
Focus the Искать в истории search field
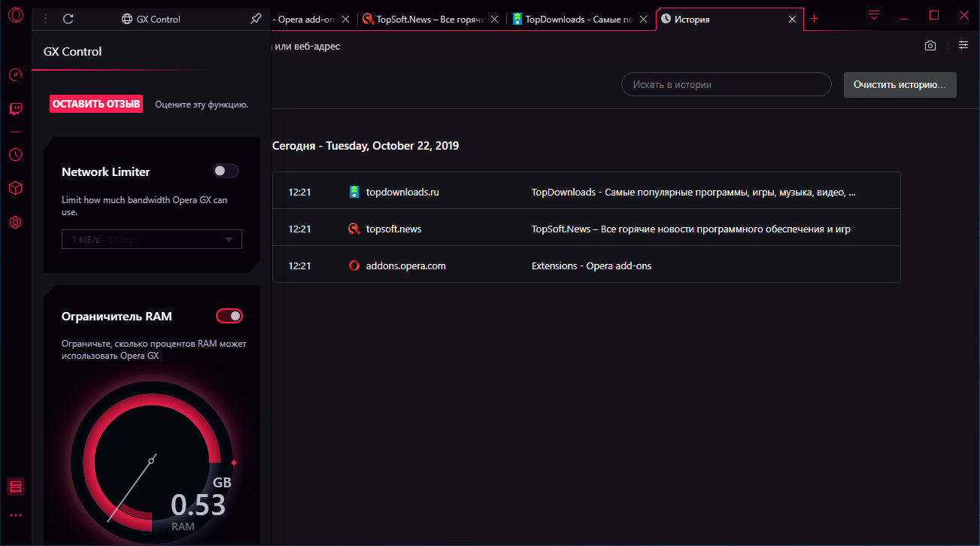pyautogui.click(x=726, y=85)
